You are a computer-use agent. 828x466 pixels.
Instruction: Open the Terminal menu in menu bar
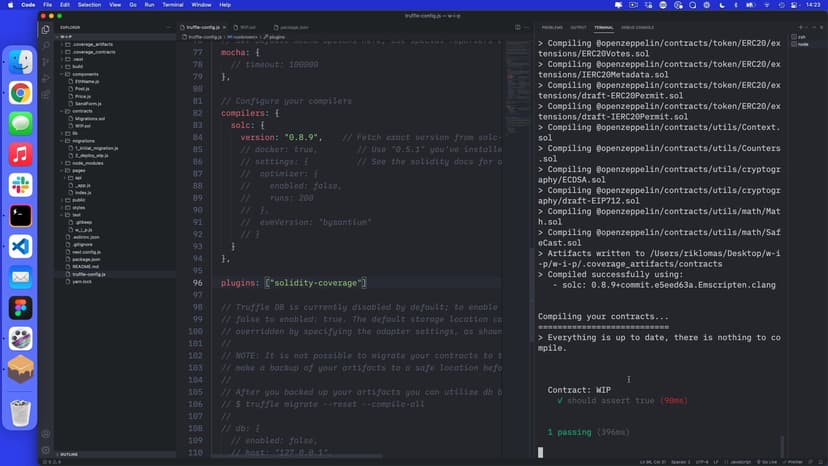[173, 5]
